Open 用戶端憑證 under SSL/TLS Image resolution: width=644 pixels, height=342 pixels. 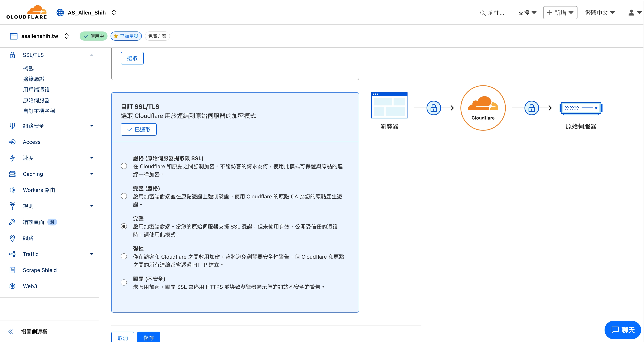(36, 90)
